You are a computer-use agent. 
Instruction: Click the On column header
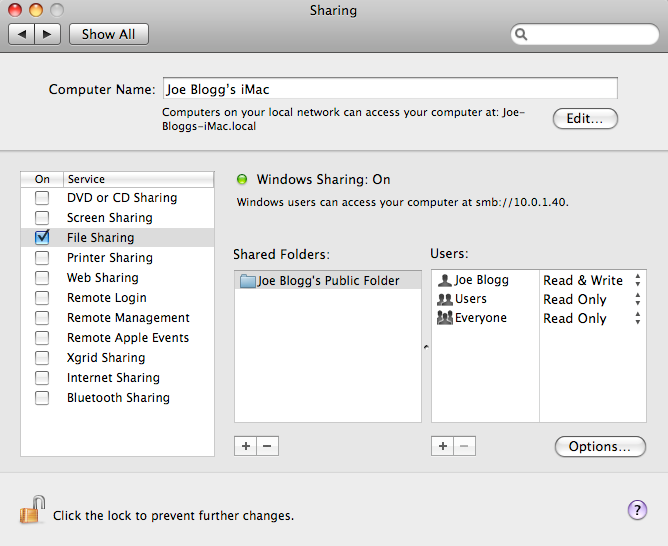[42, 179]
